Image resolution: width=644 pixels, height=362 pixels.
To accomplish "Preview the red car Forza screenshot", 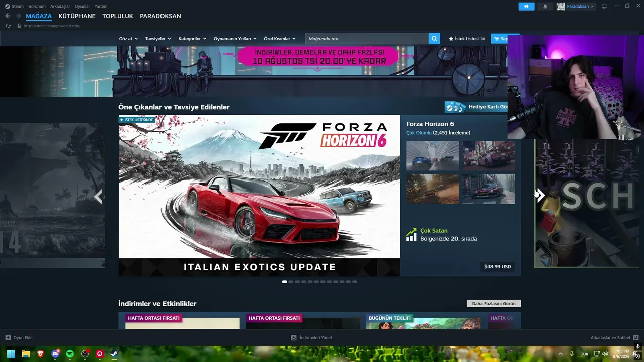I will click(x=489, y=189).
